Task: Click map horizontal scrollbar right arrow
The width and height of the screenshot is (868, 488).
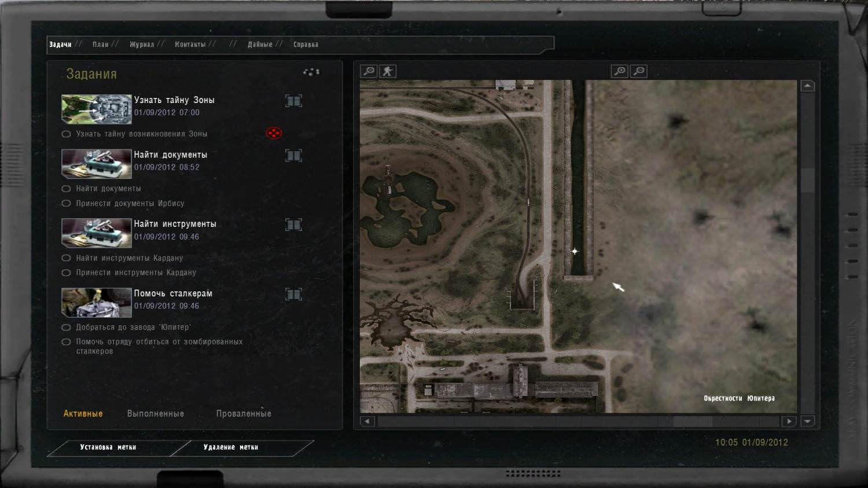Action: [x=789, y=421]
